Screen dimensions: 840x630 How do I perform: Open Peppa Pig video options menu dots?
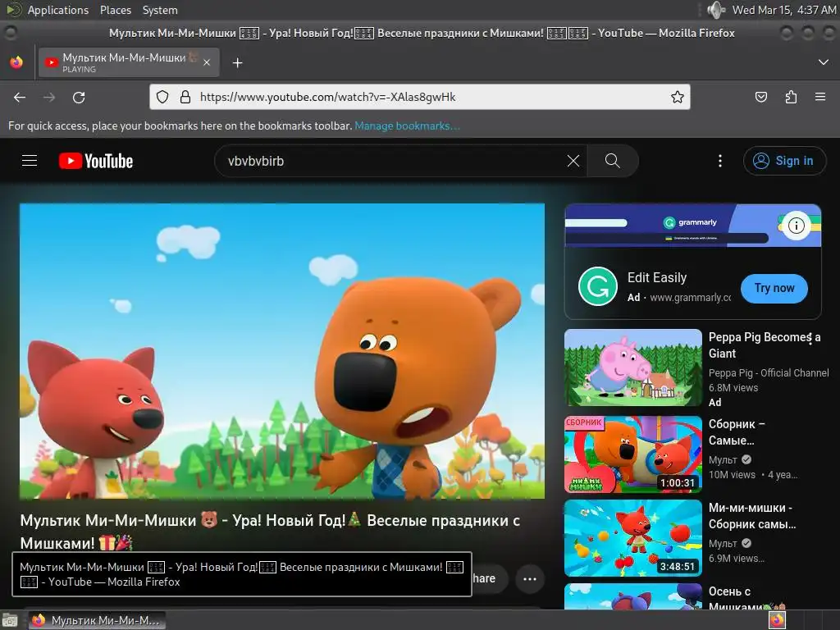pyautogui.click(x=810, y=338)
